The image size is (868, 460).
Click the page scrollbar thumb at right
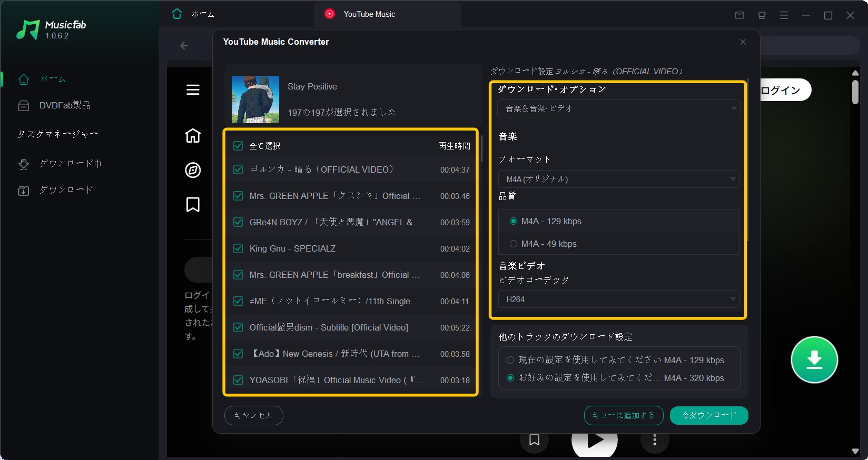coord(855,92)
